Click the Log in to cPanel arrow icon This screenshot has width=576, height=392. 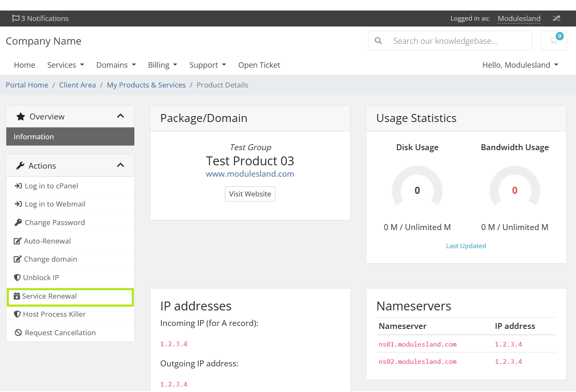[x=18, y=186]
